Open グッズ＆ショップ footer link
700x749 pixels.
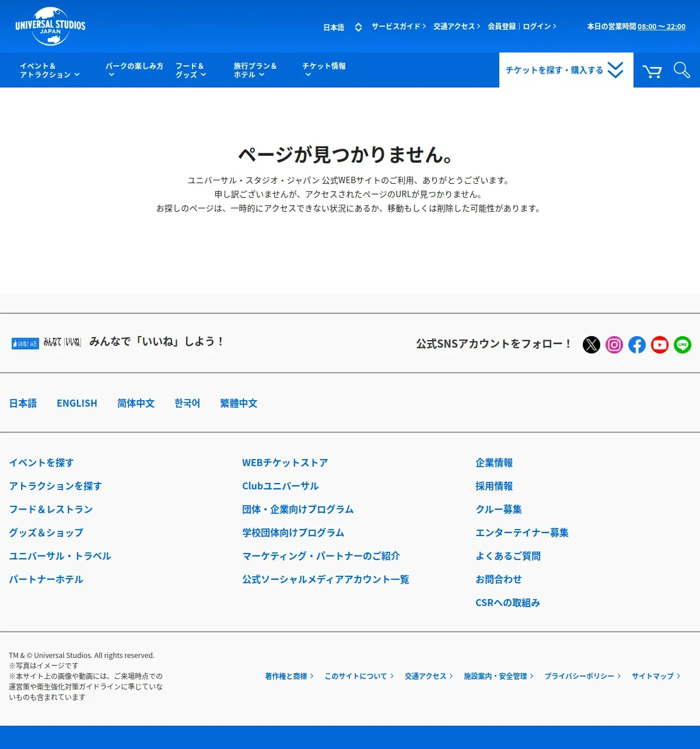(46, 533)
